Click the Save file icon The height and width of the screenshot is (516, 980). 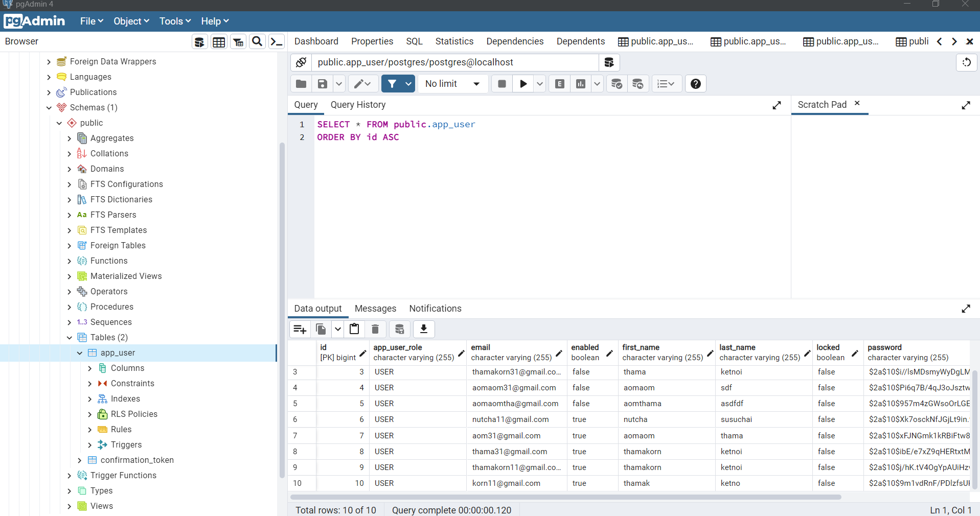[322, 84]
